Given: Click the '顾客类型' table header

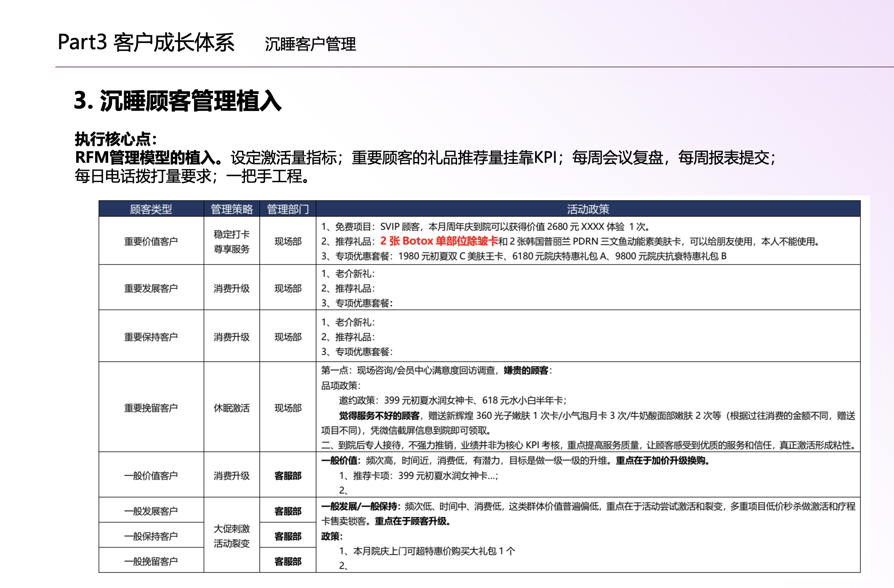Looking at the screenshot, I should [151, 209].
